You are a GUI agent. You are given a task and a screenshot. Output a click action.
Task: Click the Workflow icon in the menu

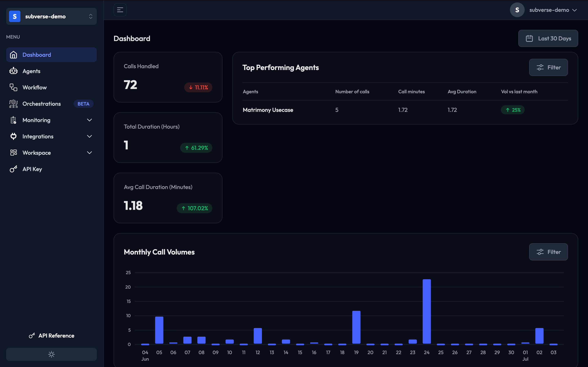tap(13, 87)
